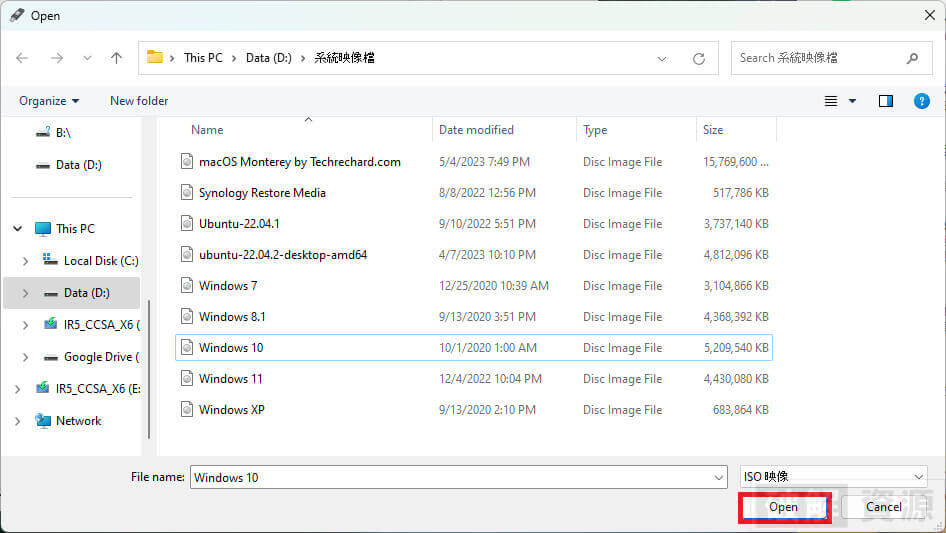Select B:\ drive in the navigation pane
This screenshot has height=533, width=946.
(x=63, y=133)
